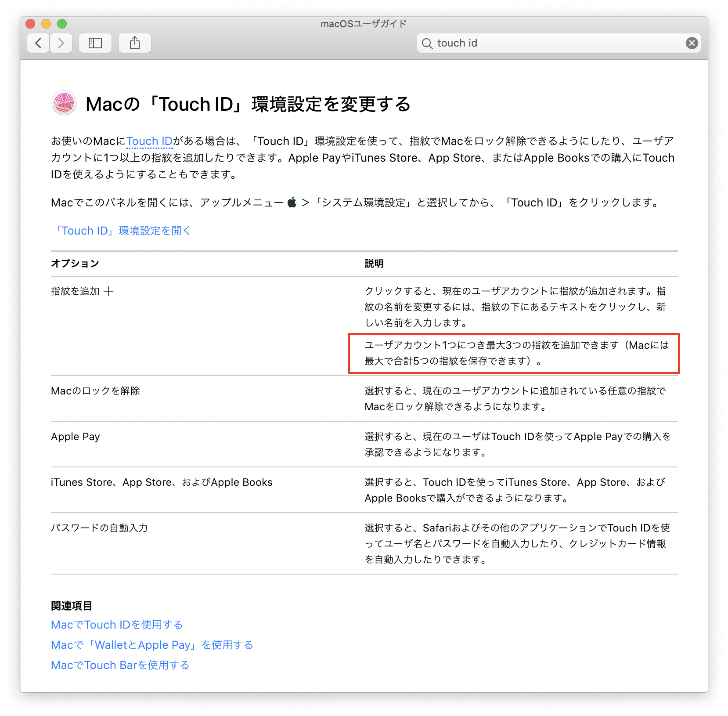Click the Apple Pay description text
Viewport: 728px width, 716px height.
[x=518, y=445]
